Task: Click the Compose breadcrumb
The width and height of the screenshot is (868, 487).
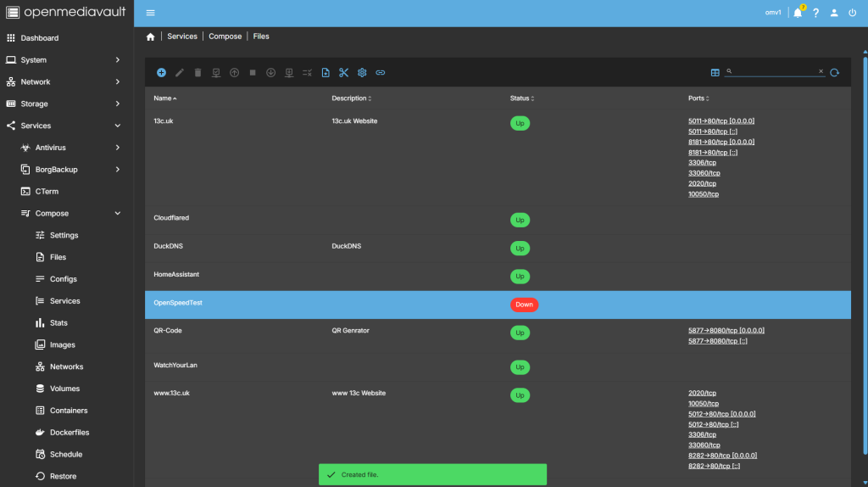Action: [225, 36]
